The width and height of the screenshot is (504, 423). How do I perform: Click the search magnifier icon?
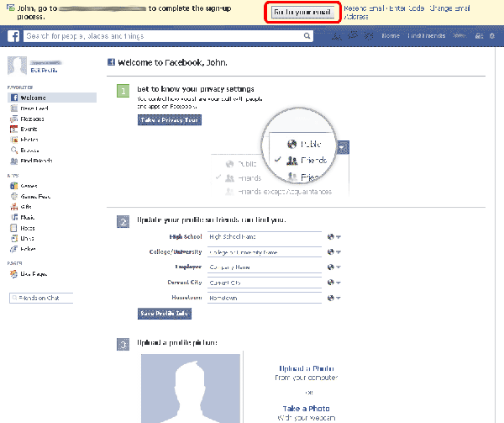[307, 35]
